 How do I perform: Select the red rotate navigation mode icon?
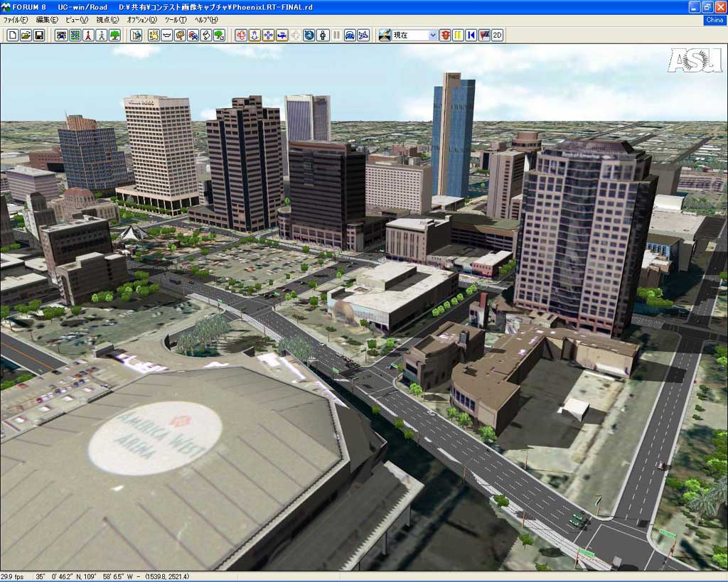point(241,36)
